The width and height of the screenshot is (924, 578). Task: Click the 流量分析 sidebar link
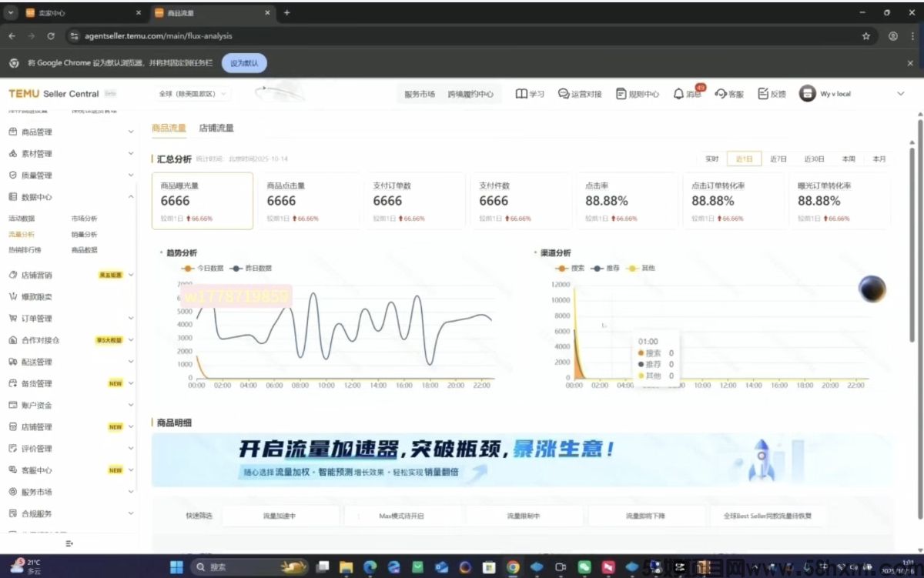(x=22, y=234)
